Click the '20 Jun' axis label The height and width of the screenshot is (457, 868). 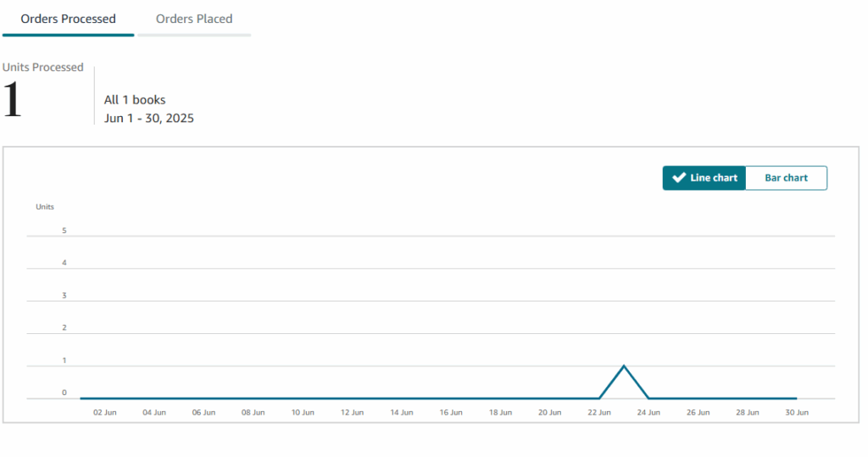[x=549, y=412]
